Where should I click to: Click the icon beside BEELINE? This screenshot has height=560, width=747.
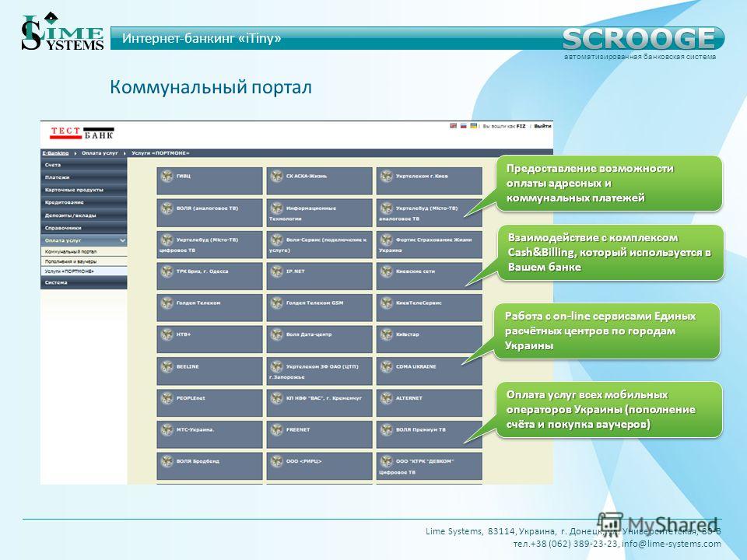pos(167,366)
